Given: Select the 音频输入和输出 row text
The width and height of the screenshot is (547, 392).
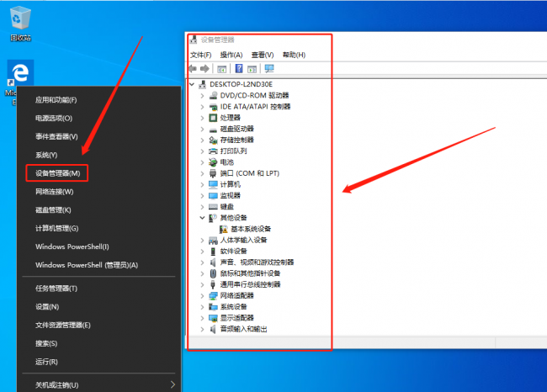Looking at the screenshot, I should coord(243,329).
